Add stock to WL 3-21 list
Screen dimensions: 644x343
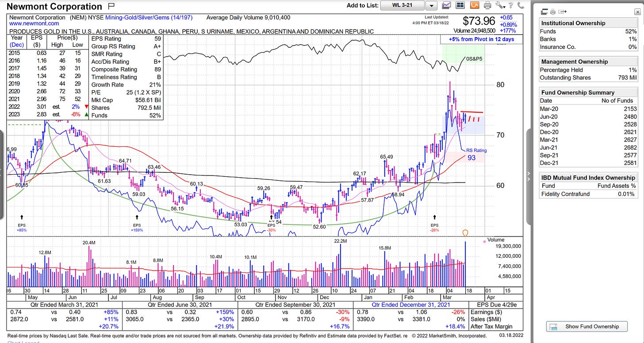pos(402,5)
